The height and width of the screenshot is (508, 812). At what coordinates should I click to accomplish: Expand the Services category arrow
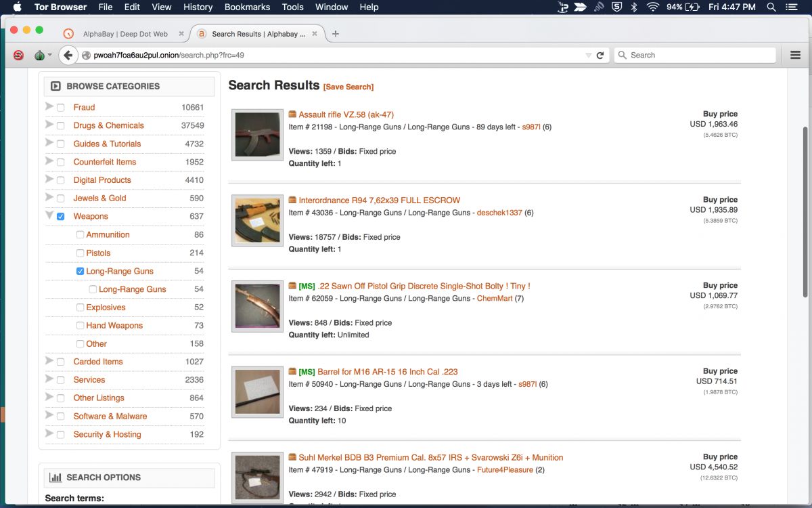pos(49,379)
